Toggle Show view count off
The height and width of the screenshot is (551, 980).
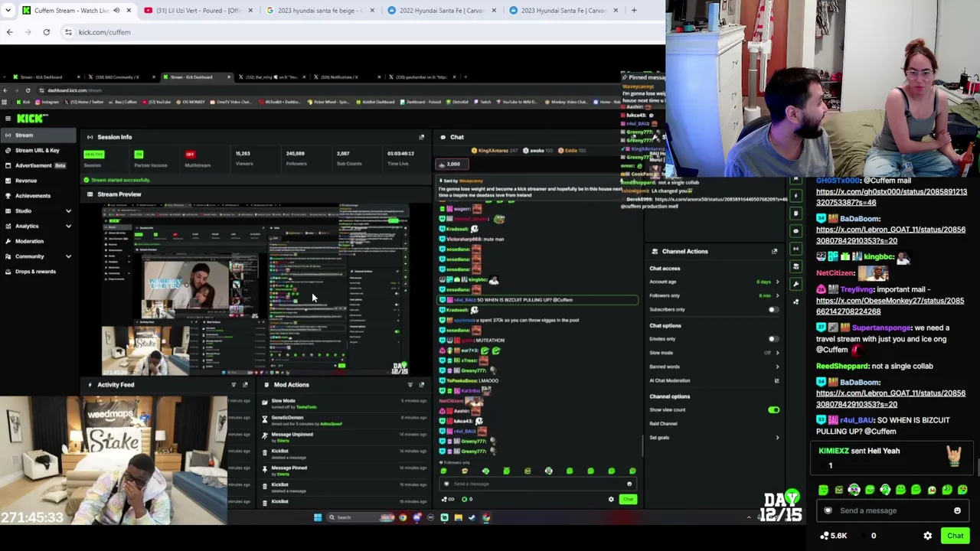(773, 410)
